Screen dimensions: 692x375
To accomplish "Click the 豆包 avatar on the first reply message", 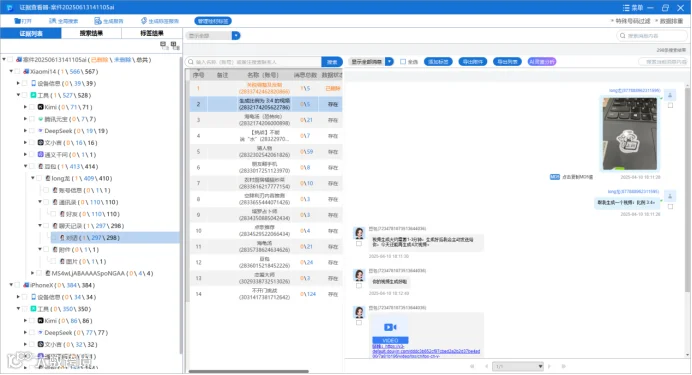I will point(359,232).
